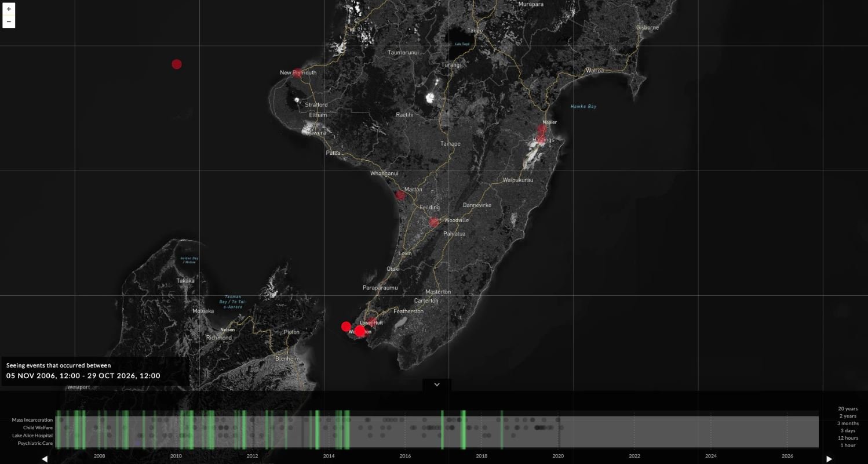Select the 1 hour zoom level

click(x=848, y=445)
